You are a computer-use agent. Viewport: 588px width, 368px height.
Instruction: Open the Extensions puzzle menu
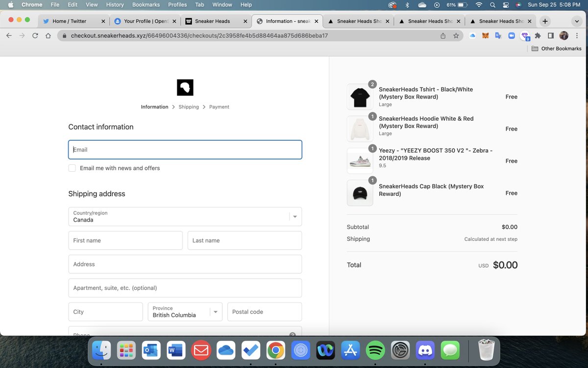[x=538, y=36]
